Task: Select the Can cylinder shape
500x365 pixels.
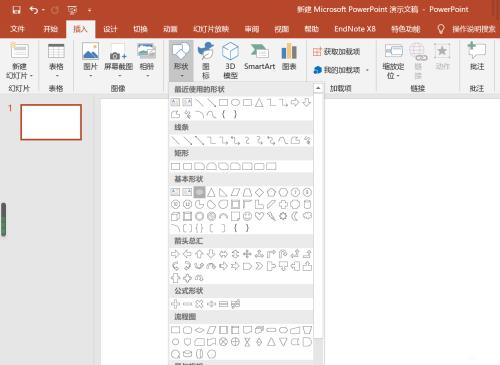Action: tap(307, 204)
